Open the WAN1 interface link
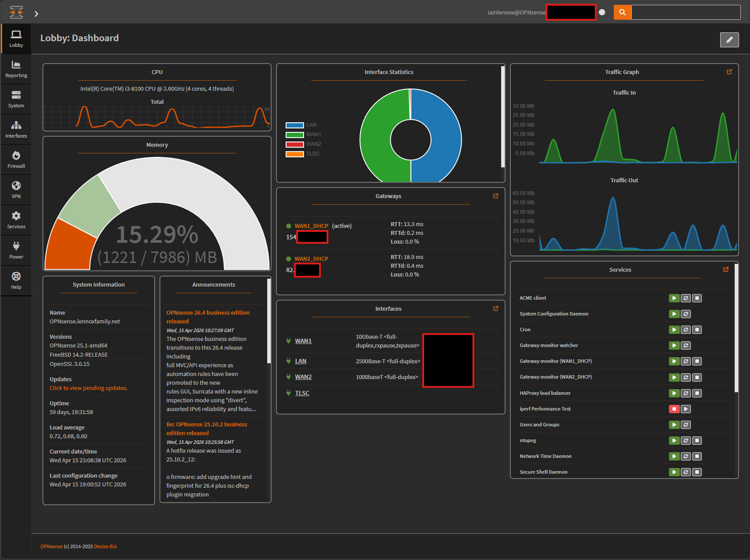The width and height of the screenshot is (750, 560). [303, 341]
